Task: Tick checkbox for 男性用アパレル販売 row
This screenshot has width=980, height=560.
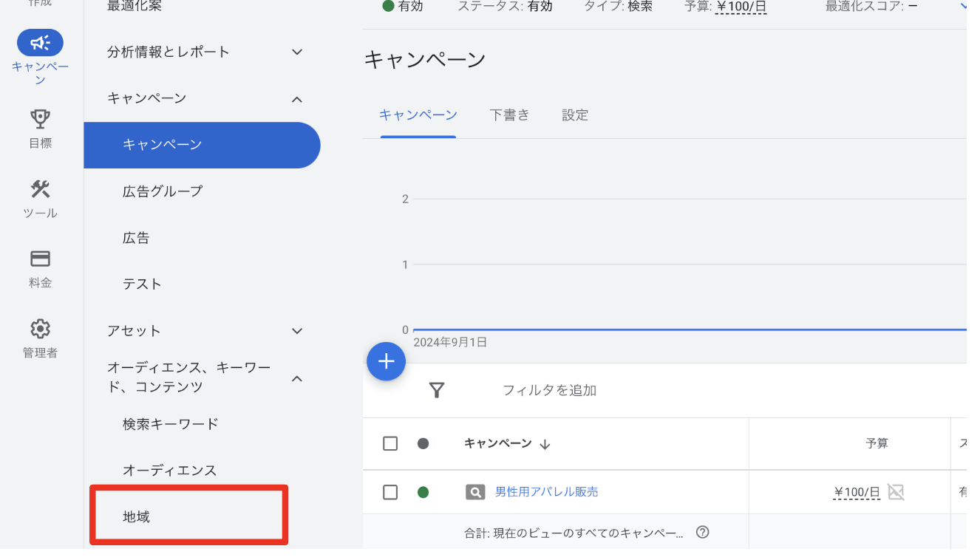Action: pyautogui.click(x=390, y=492)
